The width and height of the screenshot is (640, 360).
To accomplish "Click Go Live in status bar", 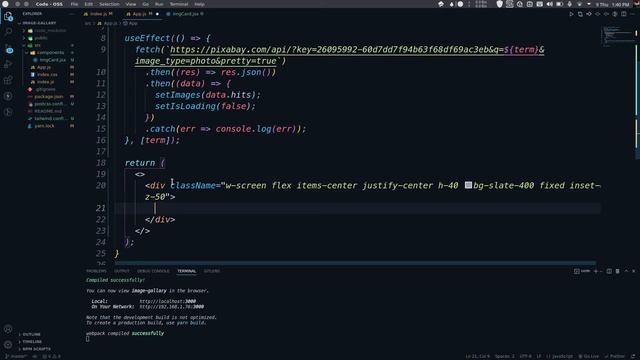I will (x=589, y=356).
